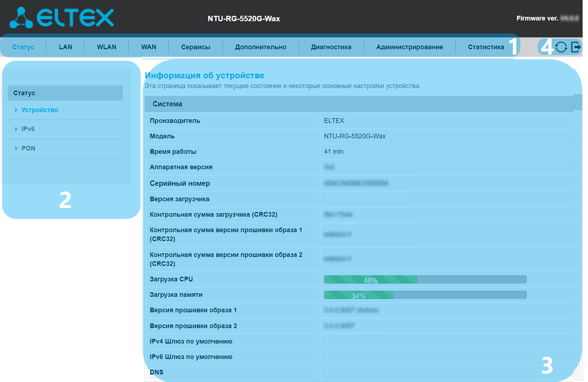The height and width of the screenshot is (382, 588).
Task: Open the WLAN tab
Action: tap(107, 47)
